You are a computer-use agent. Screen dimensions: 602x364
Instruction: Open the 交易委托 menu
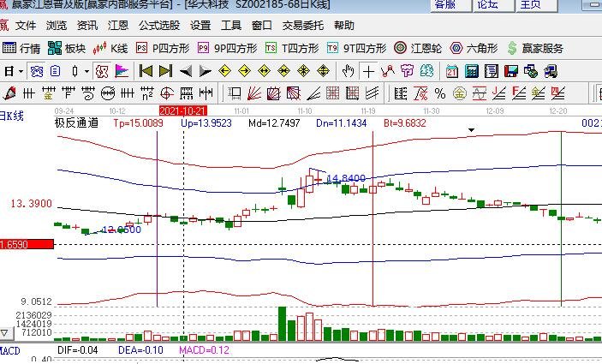coord(303,26)
